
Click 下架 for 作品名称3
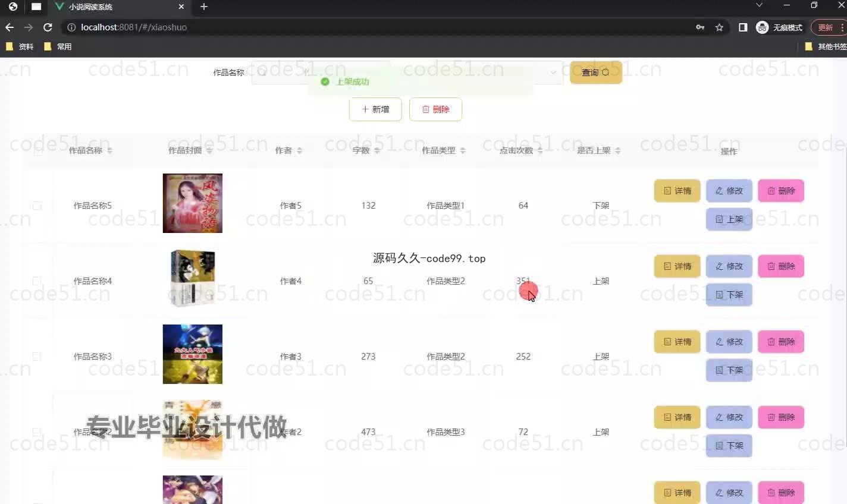[729, 370]
